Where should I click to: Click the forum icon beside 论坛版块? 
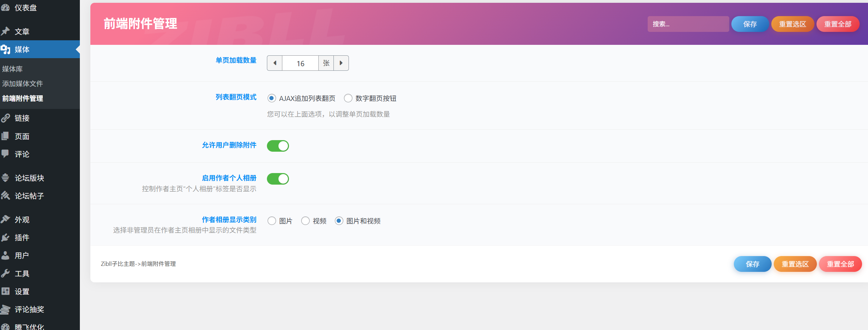[5, 178]
